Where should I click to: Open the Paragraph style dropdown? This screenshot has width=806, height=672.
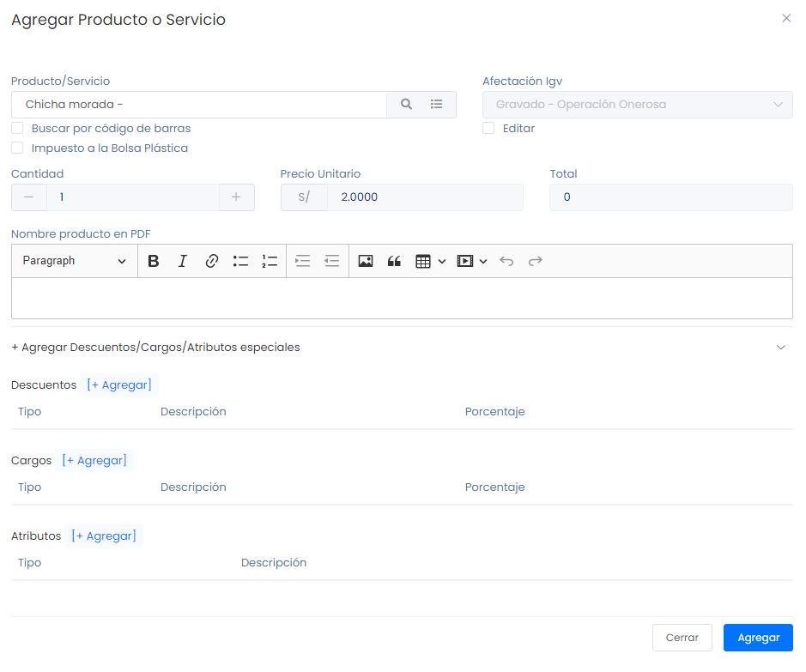click(74, 262)
